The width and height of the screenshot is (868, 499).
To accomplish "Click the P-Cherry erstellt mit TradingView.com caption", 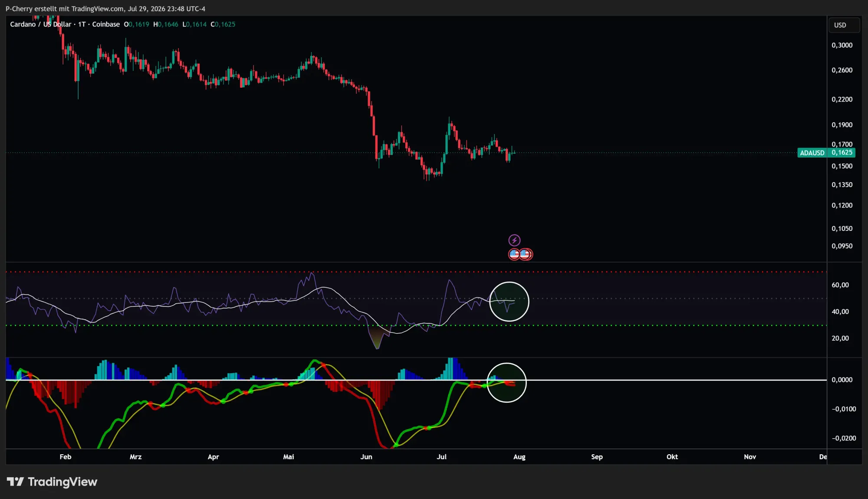I will 105,9.
